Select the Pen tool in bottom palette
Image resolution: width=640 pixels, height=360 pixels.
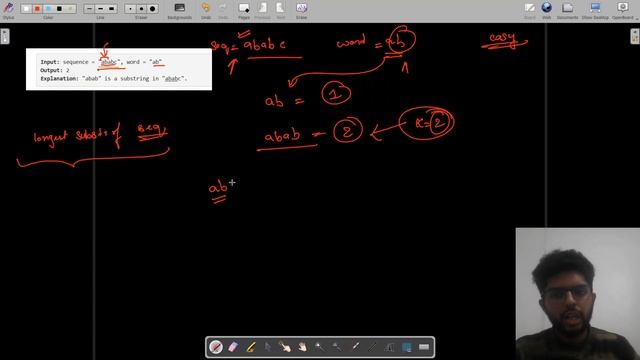[x=216, y=347]
